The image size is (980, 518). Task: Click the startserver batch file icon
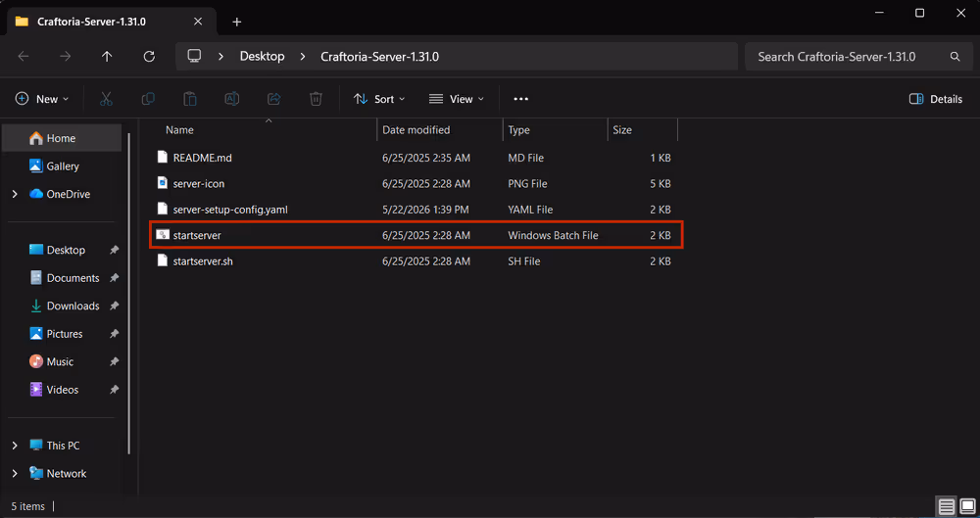pos(163,235)
